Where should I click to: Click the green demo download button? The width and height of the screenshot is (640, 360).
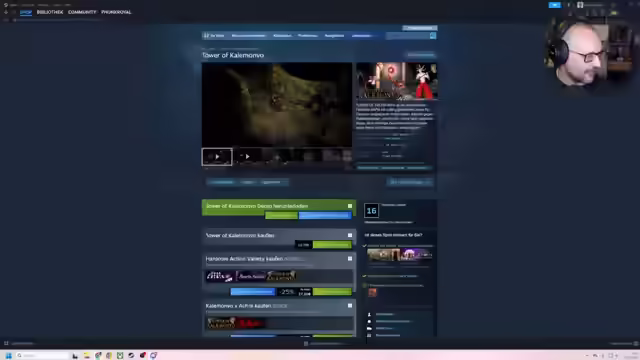pos(281,216)
